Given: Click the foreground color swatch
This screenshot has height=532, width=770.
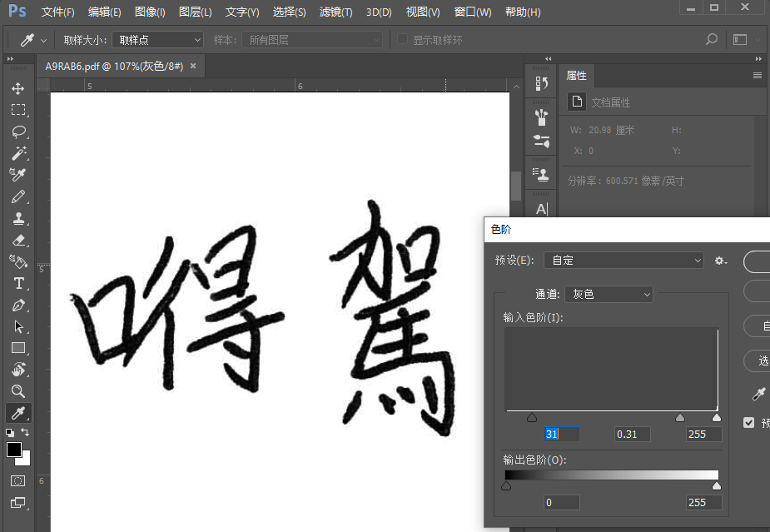Looking at the screenshot, I should point(14,449).
